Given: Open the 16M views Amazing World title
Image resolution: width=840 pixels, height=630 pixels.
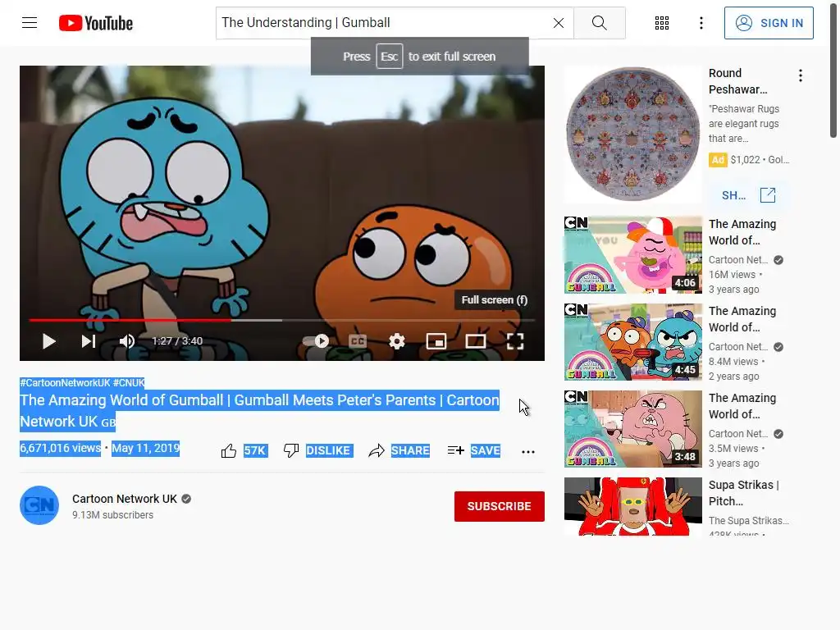Looking at the screenshot, I should pyautogui.click(x=742, y=232).
